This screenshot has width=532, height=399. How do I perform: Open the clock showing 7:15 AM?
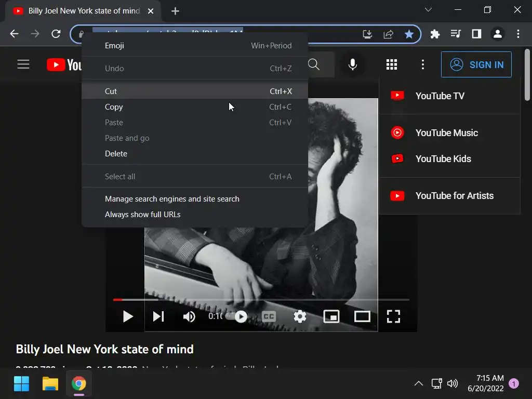(x=486, y=383)
